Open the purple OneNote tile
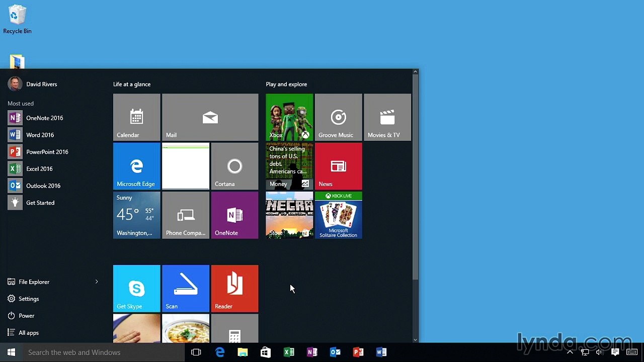The width and height of the screenshot is (644, 362). point(235,215)
